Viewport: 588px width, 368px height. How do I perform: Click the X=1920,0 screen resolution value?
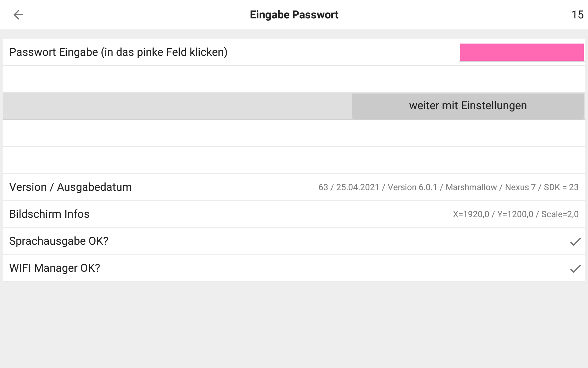click(471, 214)
